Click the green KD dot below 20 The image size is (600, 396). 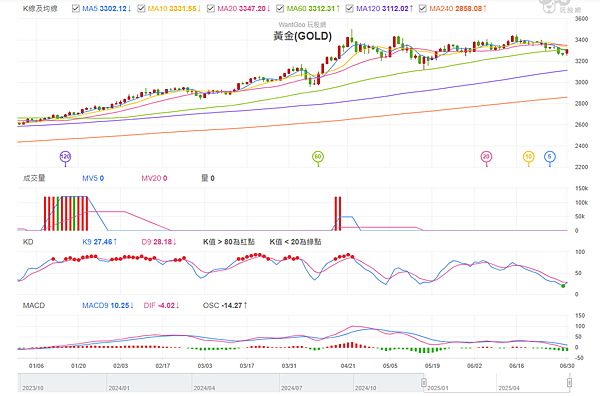563,286
